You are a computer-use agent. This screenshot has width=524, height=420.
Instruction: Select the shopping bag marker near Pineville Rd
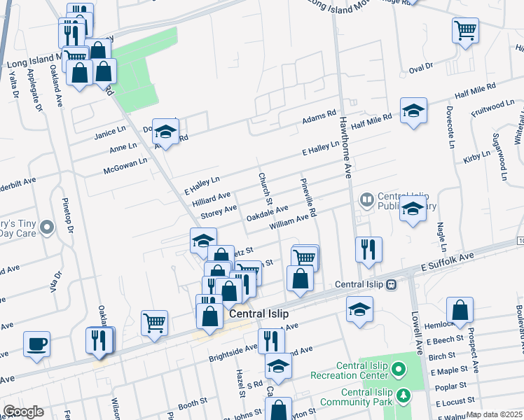[x=300, y=280]
